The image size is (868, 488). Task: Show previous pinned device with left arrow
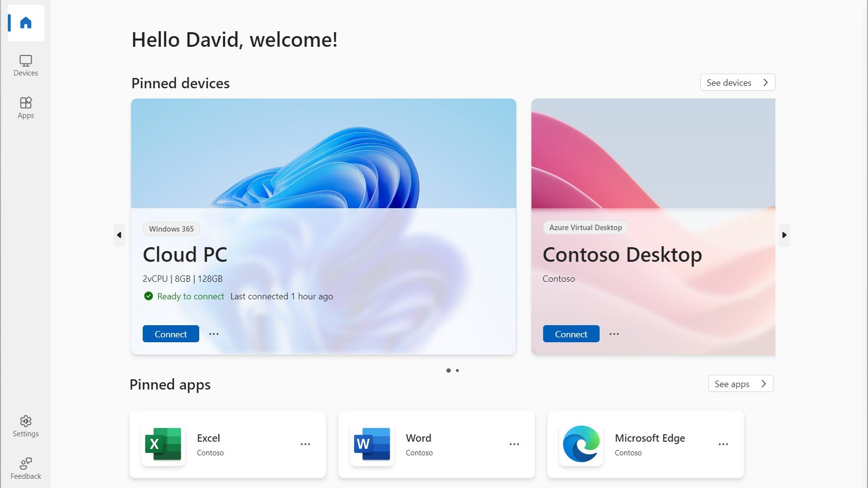(119, 235)
